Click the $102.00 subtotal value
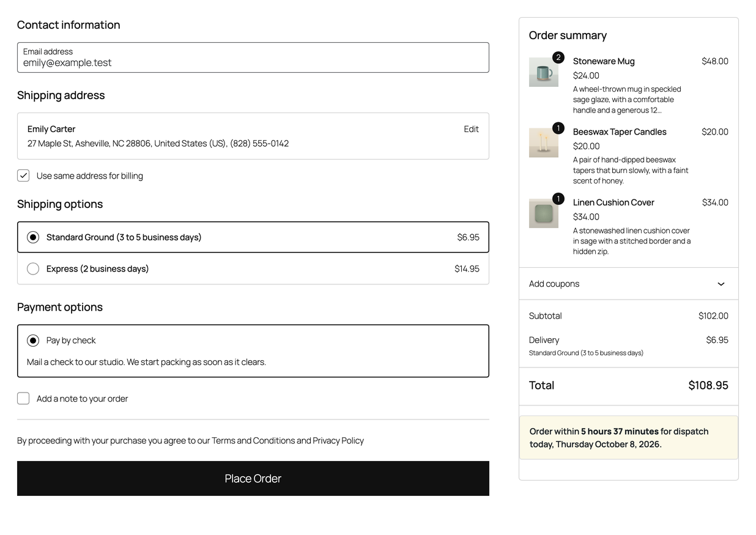The image size is (756, 535). pyautogui.click(x=713, y=316)
